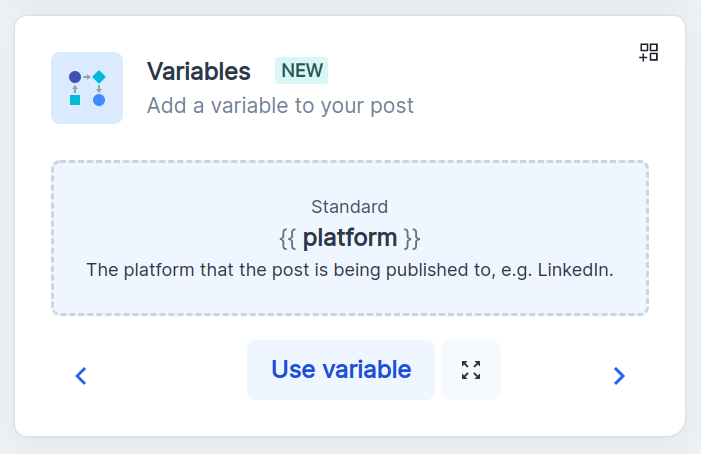701x454 pixels.
Task: Click the word LinkedIn in the description
Action: tap(579, 269)
